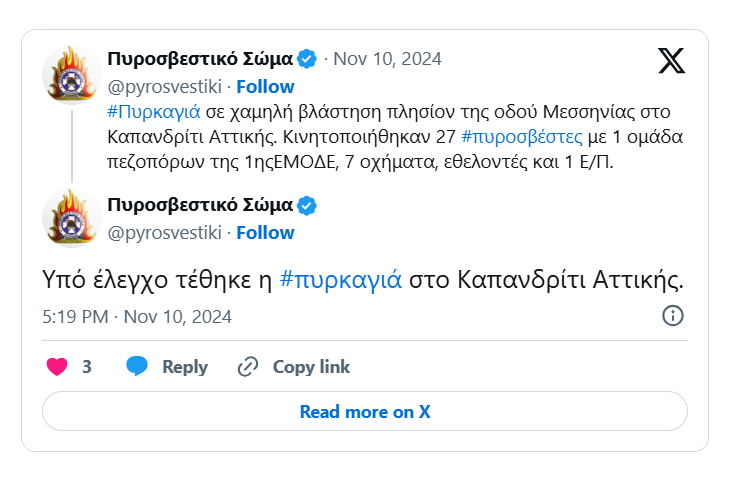
Task: Click the Reply speech bubble icon
Action: (x=137, y=367)
